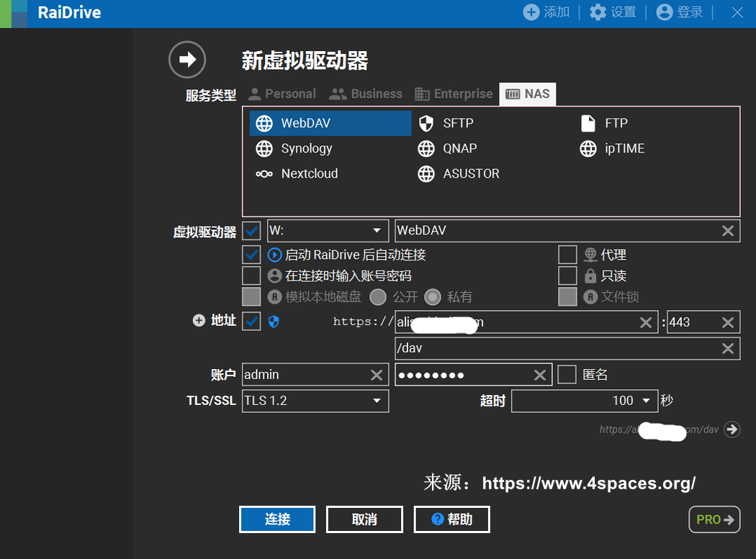This screenshot has width=756, height=559.
Task: Switch to the Enterprise service tab
Action: coord(454,94)
